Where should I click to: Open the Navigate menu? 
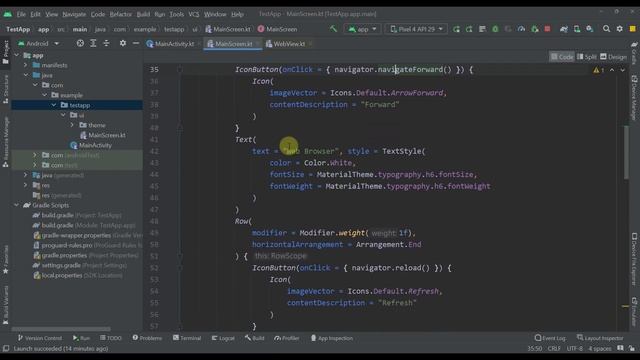point(74,14)
